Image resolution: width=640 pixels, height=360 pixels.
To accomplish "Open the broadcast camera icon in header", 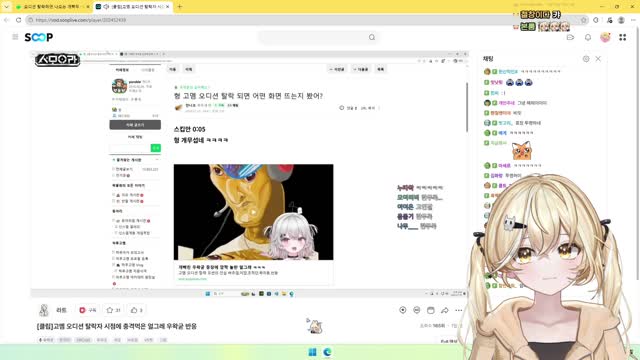I will click(570, 37).
